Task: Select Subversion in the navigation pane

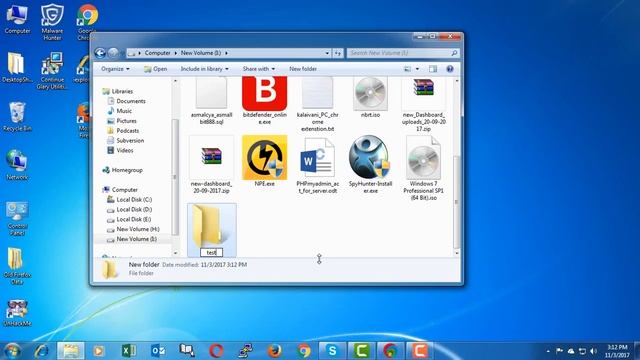Action: [x=130, y=140]
